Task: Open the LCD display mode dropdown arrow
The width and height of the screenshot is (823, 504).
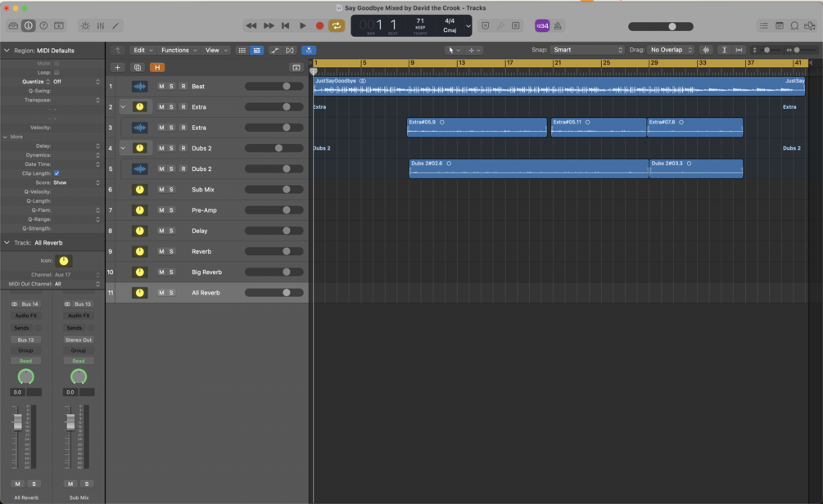Action: [x=468, y=25]
